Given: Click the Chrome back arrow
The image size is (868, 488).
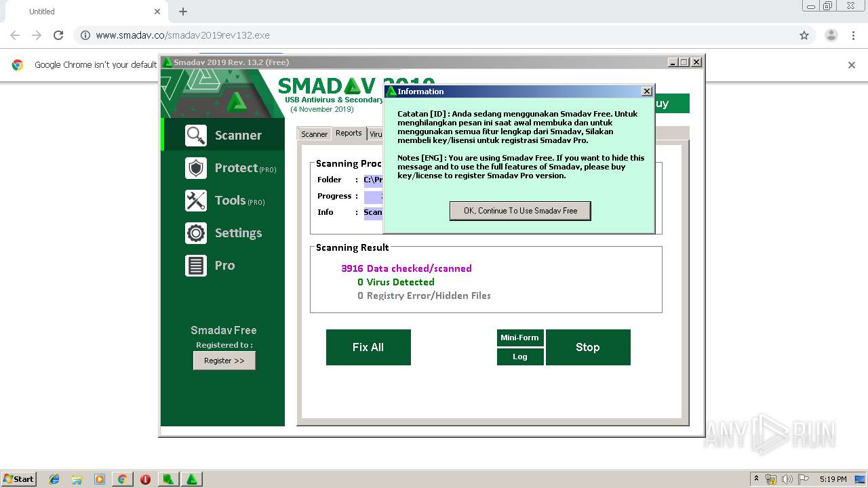Looking at the screenshot, I should (x=15, y=35).
